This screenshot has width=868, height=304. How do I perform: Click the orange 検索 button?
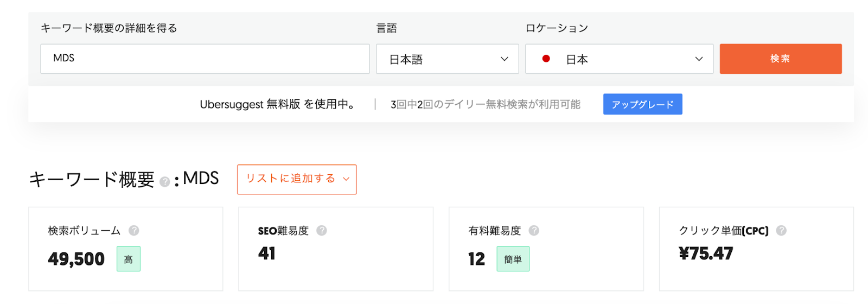coord(781,59)
